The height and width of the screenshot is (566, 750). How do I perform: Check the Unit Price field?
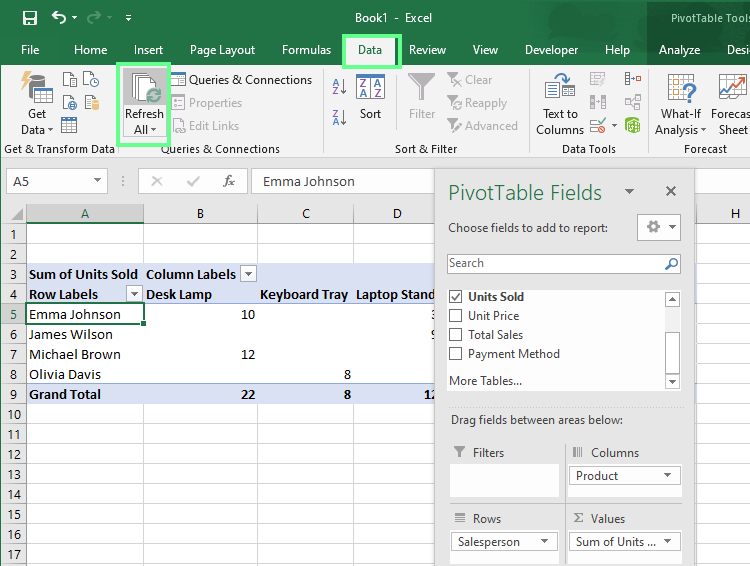[x=456, y=316]
